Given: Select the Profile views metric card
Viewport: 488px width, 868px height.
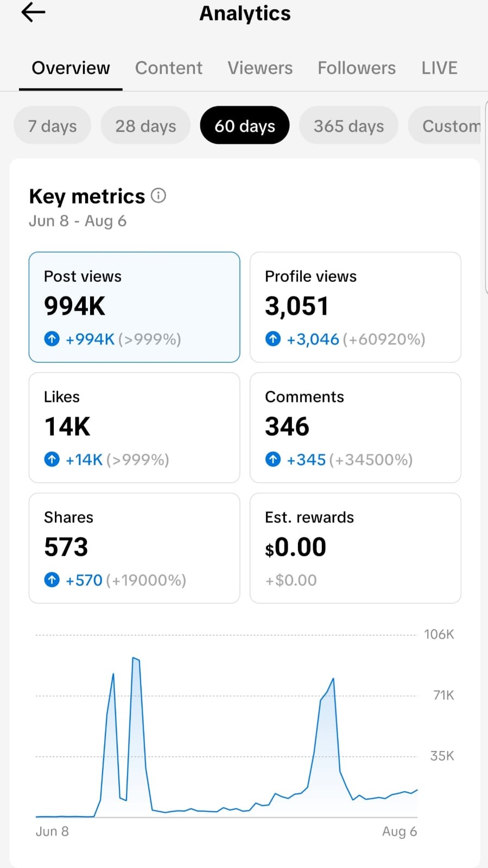Looking at the screenshot, I should [355, 307].
